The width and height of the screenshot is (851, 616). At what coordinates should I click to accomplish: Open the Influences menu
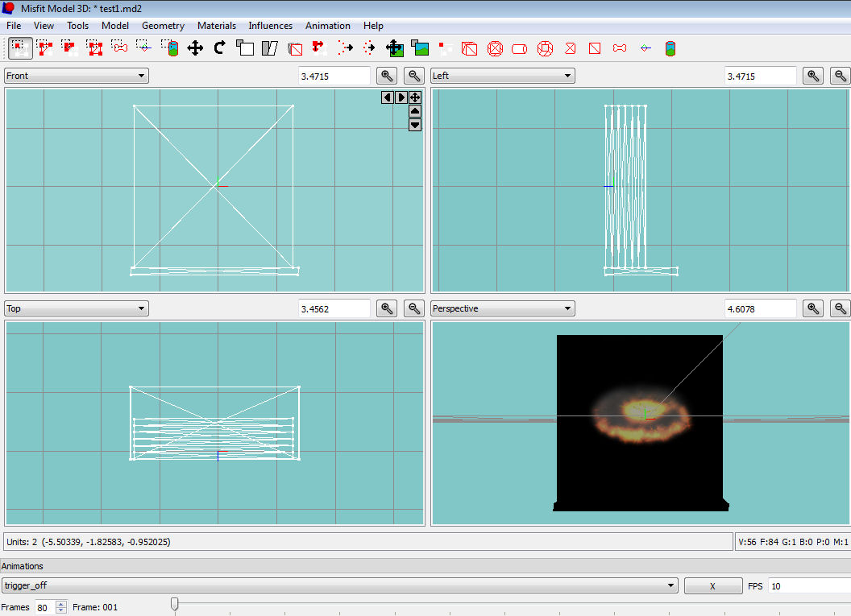pyautogui.click(x=270, y=26)
